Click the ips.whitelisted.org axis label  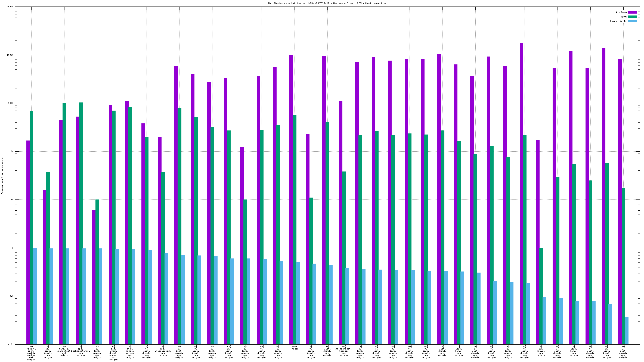click(163, 351)
